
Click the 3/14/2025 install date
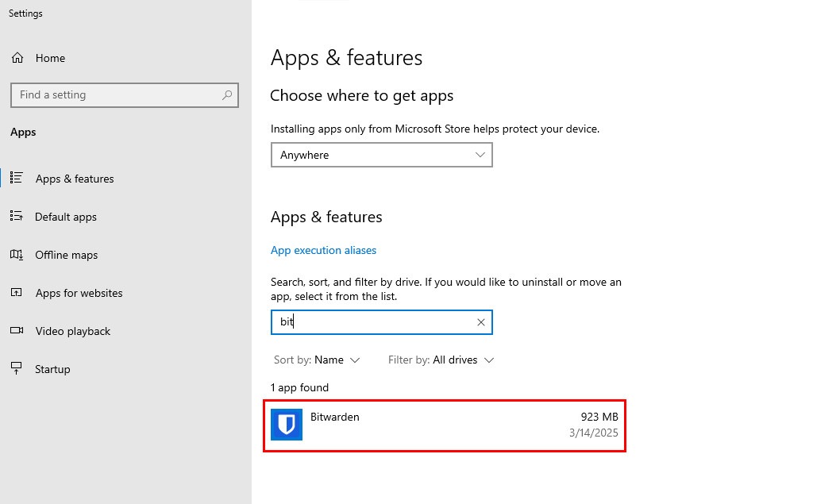point(594,433)
